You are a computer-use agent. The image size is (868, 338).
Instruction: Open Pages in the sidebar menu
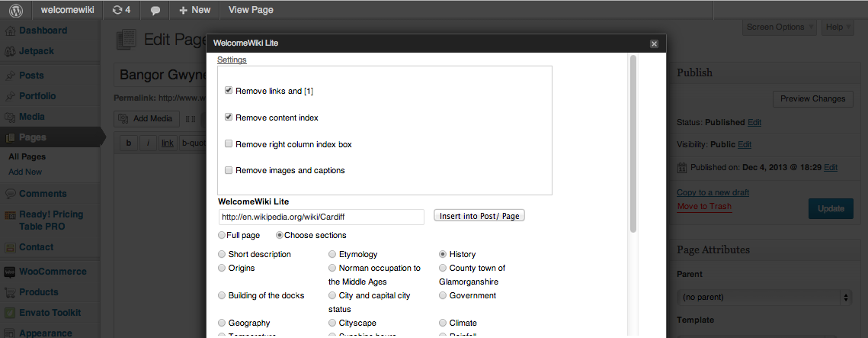click(x=50, y=137)
